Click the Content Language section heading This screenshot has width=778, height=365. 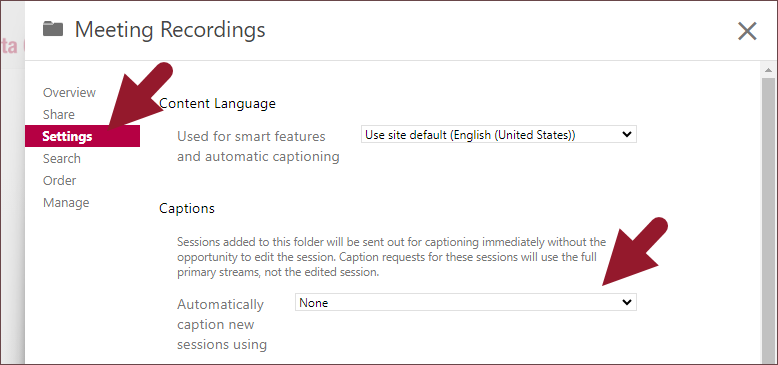point(217,104)
